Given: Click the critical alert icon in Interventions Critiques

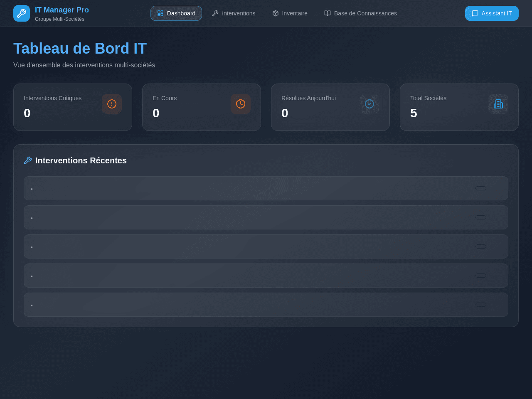Looking at the screenshot, I should tap(112, 104).
